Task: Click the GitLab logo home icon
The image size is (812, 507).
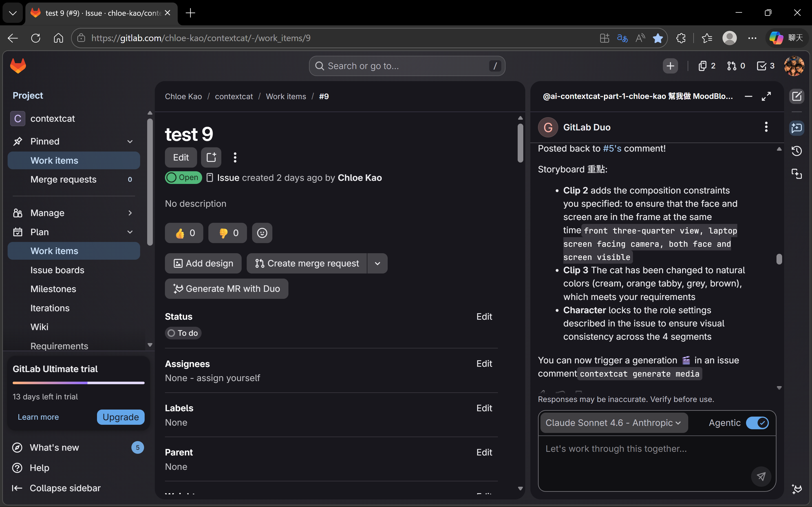Action: [x=18, y=66]
